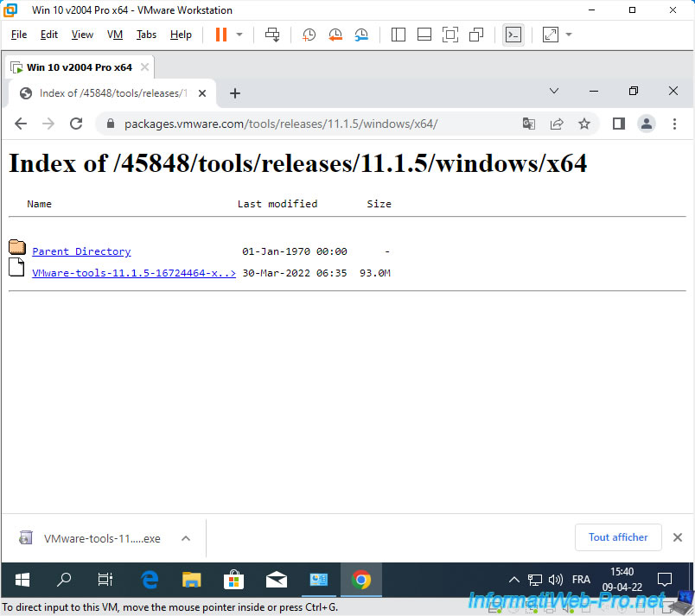Viewport: 695px width, 616px height.
Task: Open the Edit menu
Action: [x=48, y=35]
